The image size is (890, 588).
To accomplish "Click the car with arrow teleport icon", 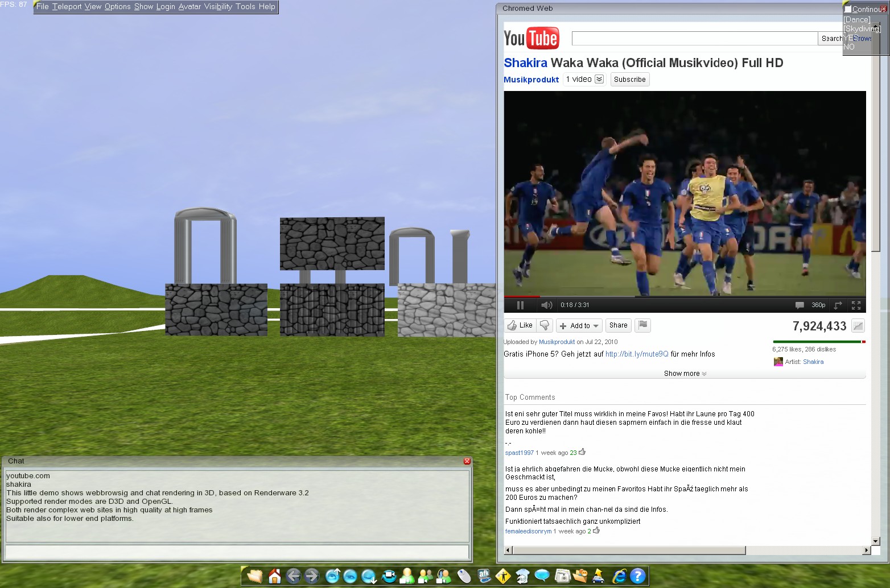I will pyautogui.click(x=598, y=576).
